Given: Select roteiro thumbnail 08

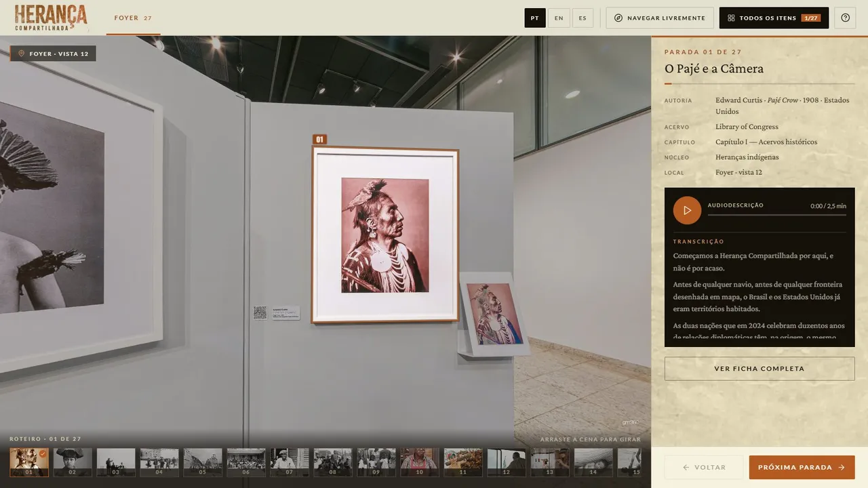Looking at the screenshot, I should pyautogui.click(x=333, y=462).
